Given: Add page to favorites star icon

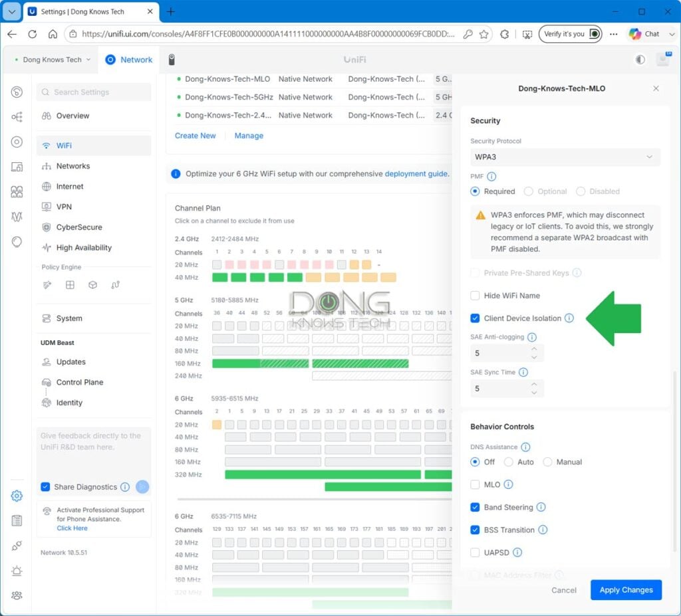Looking at the screenshot, I should click(484, 34).
